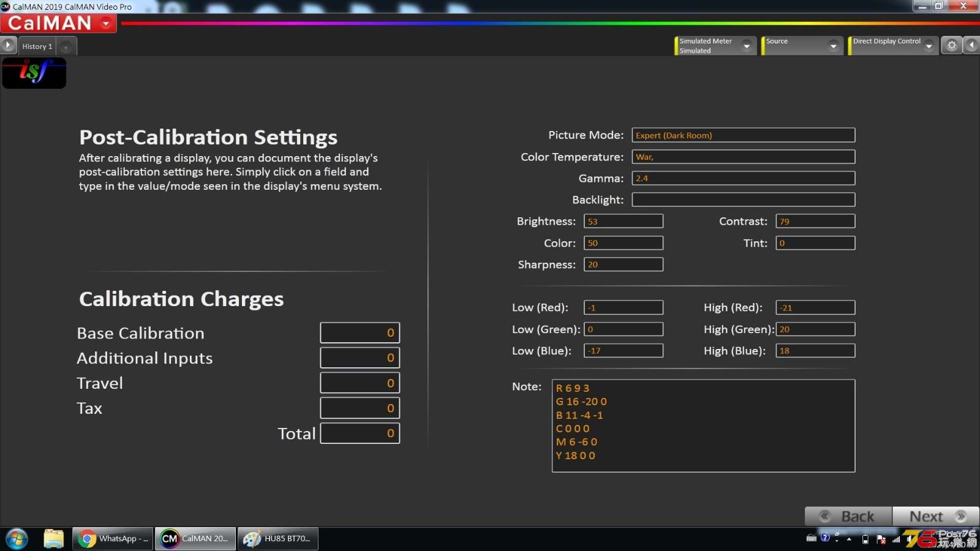The width and height of the screenshot is (980, 551).
Task: Open the settings gear
Action: [x=951, y=45]
